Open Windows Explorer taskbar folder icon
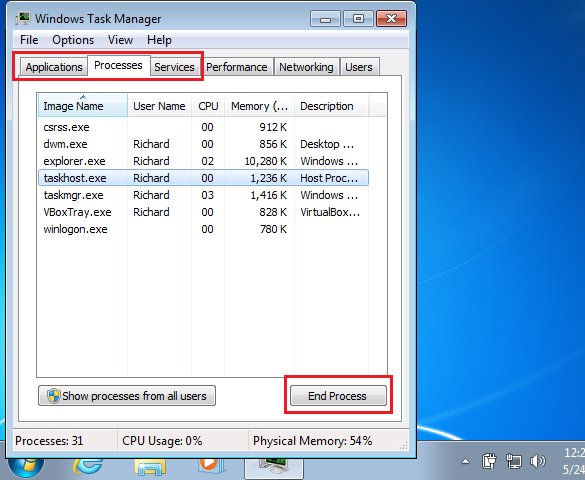The image size is (585, 480). (150, 468)
